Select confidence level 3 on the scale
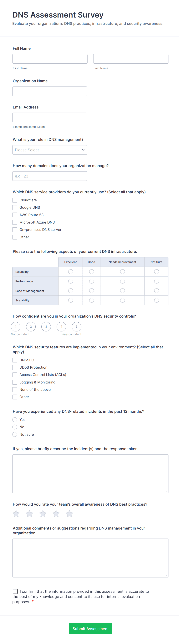This screenshot has width=179, height=644. tap(46, 327)
